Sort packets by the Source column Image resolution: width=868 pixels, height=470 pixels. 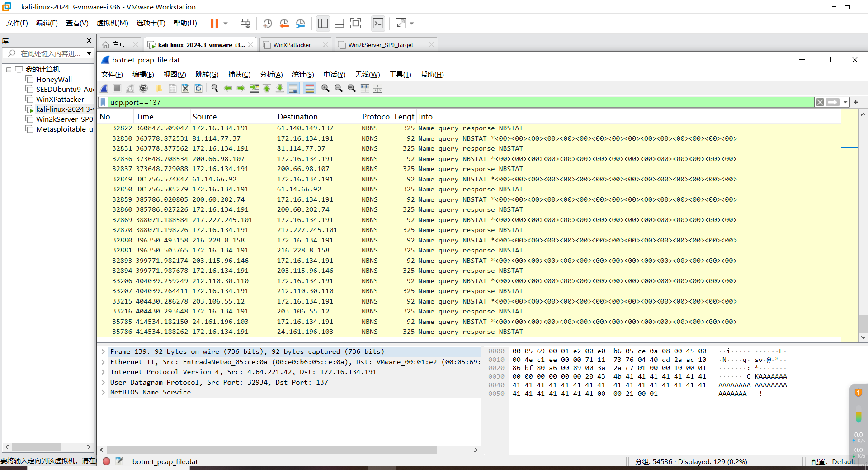point(232,117)
